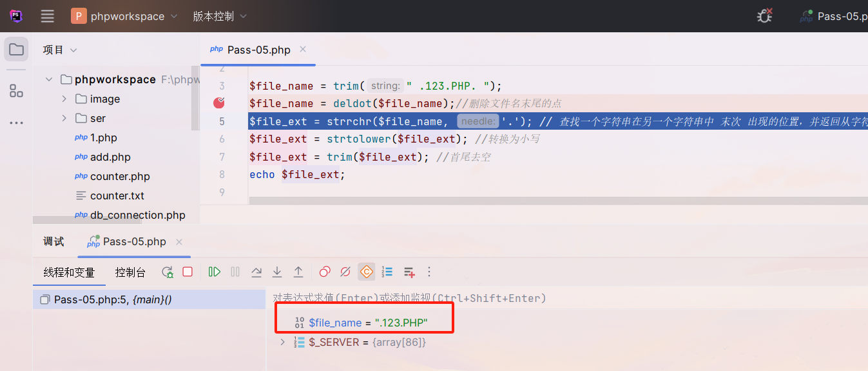Viewport: 868px width, 371px height.
Task: Expand the ser folder
Action: pos(64,118)
